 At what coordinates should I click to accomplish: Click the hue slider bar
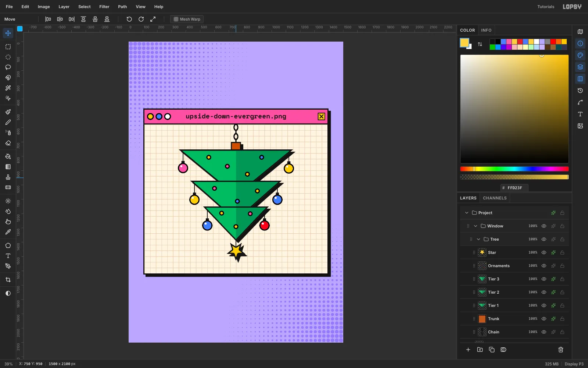point(514,169)
